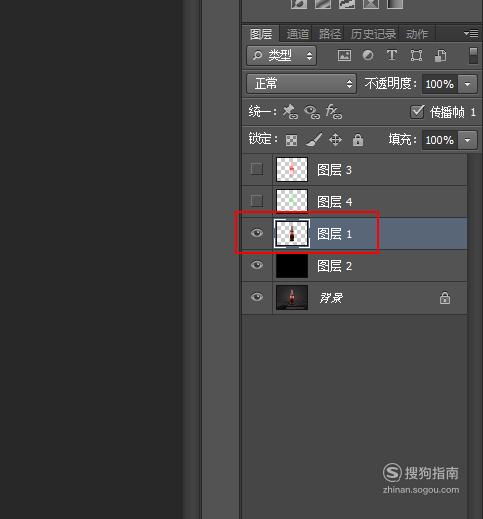This screenshot has width=483, height=519.
Task: Filter layers by shape icon
Action: tap(416, 55)
